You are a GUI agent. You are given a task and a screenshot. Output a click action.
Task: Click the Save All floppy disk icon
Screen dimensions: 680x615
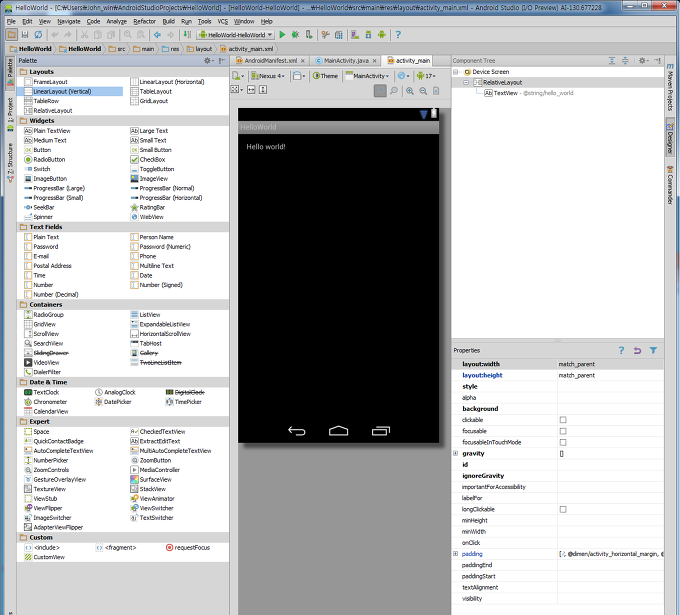tap(25, 35)
